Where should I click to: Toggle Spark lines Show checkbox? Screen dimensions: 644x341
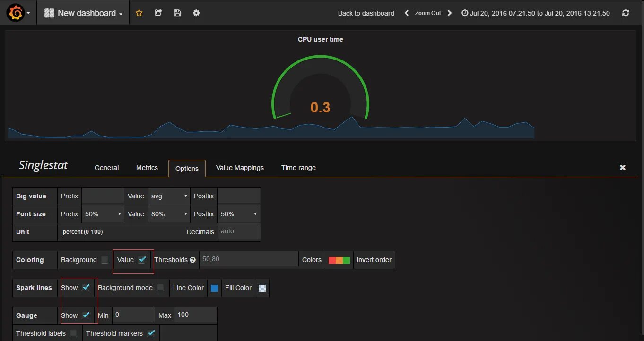pyautogui.click(x=86, y=287)
